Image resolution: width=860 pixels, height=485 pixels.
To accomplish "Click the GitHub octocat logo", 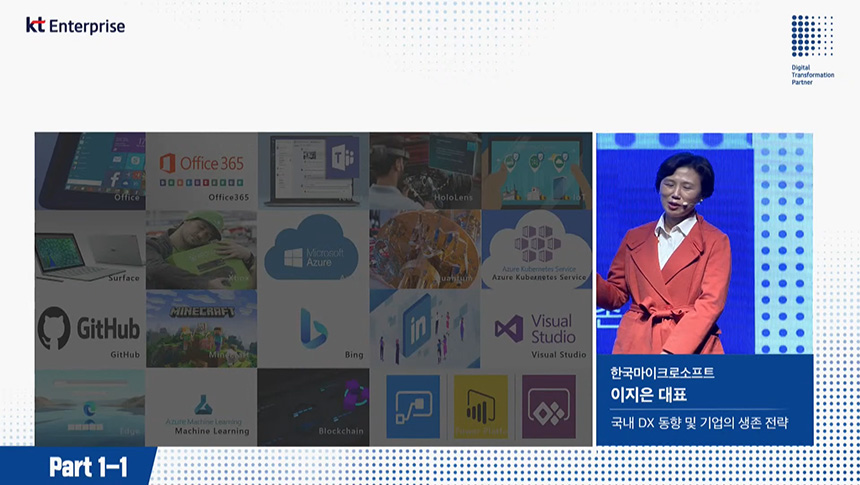I will click(54, 328).
